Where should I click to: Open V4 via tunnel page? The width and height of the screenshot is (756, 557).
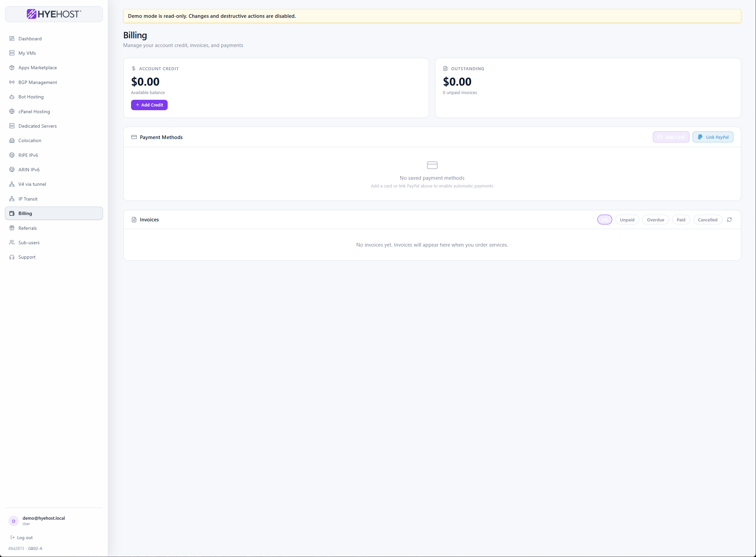(54, 184)
